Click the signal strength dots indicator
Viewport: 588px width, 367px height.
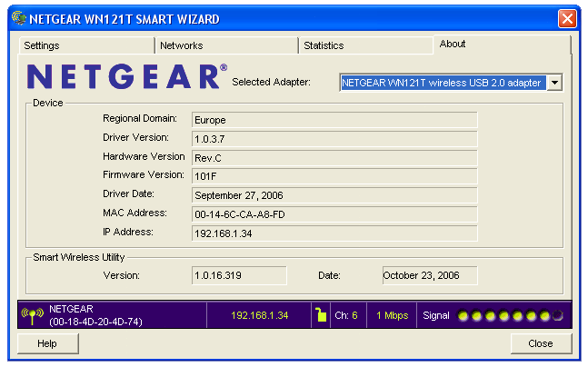pos(511,315)
